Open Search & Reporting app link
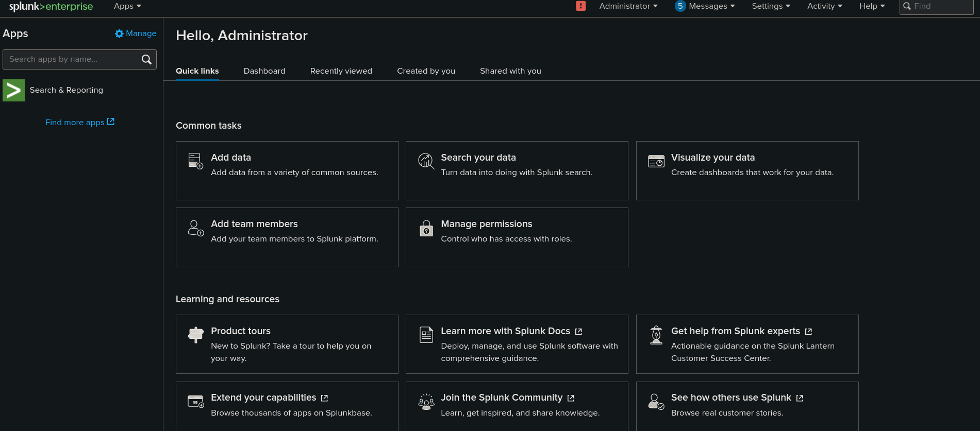The width and height of the screenshot is (980, 431). 67,90
